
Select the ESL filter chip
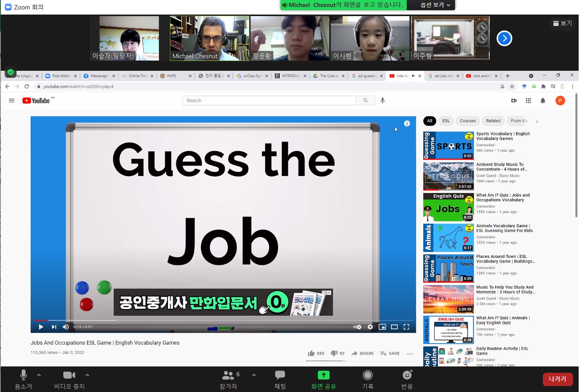pos(446,121)
